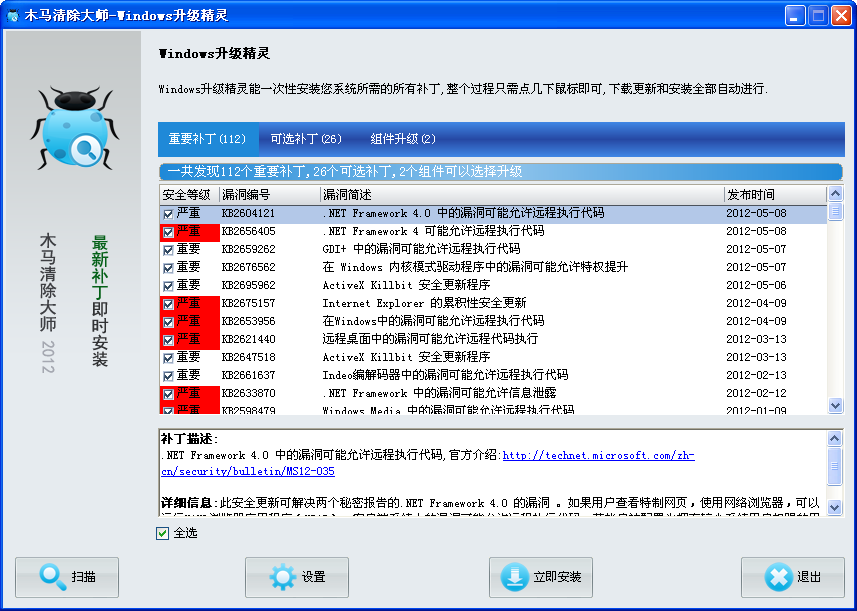Click the KB2695962 patch number
The image size is (857, 611).
click(249, 286)
